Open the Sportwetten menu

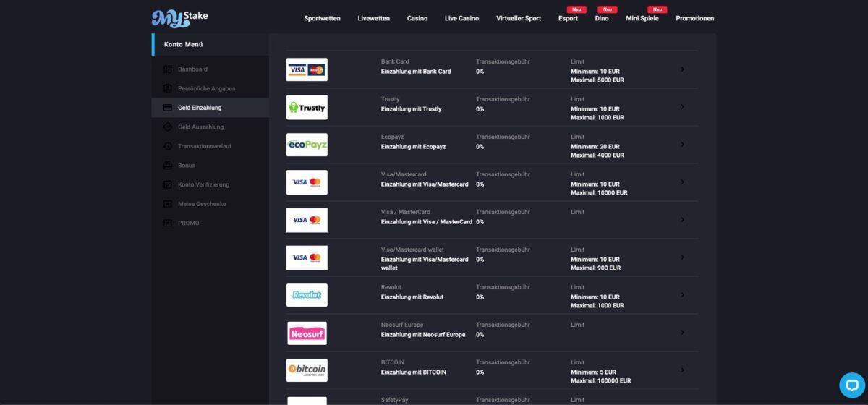coord(322,18)
